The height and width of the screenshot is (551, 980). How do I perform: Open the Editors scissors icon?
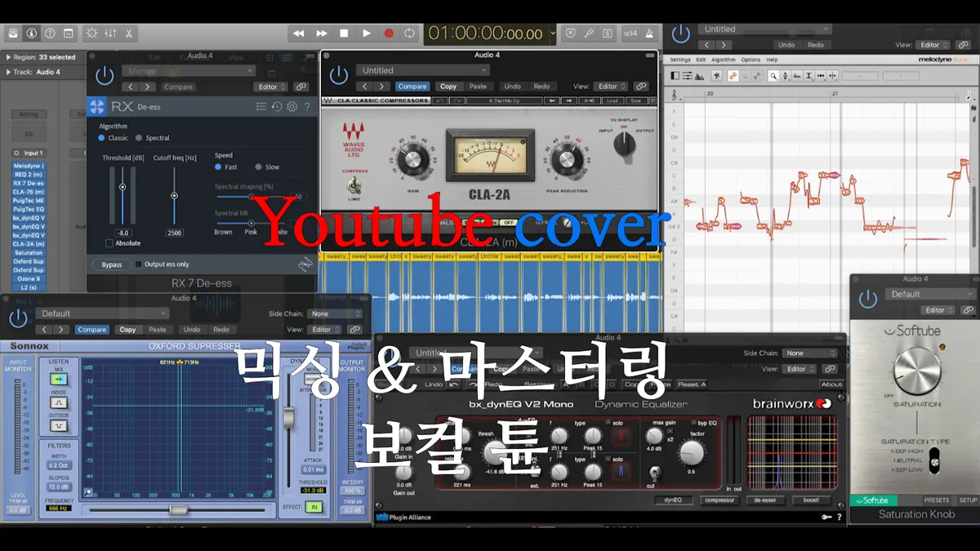pos(129,33)
